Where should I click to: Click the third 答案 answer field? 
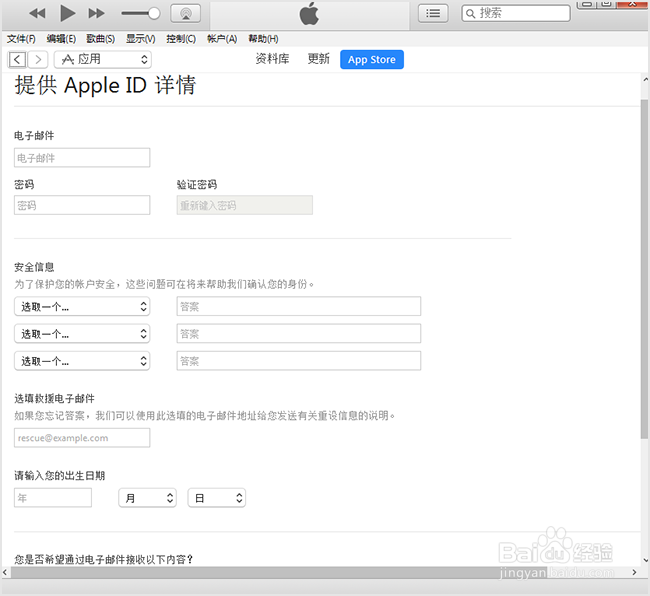tap(299, 361)
